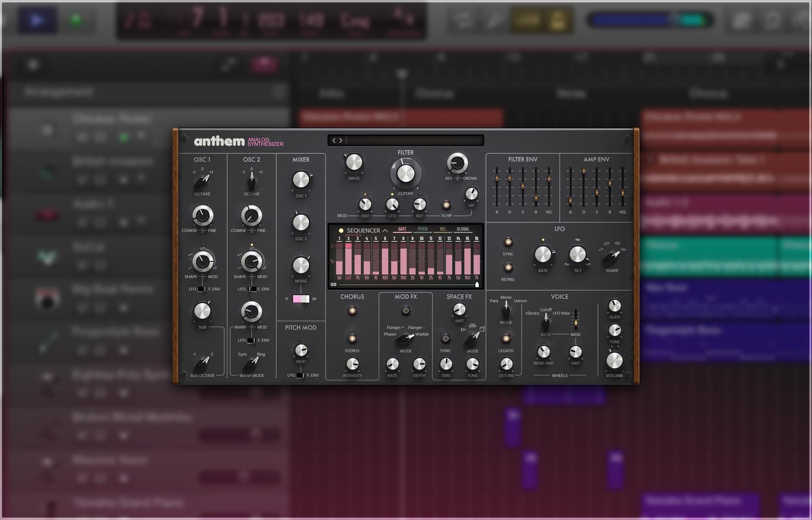Click the BEND AMT knob
This screenshot has height=520, width=812.
pos(543,352)
